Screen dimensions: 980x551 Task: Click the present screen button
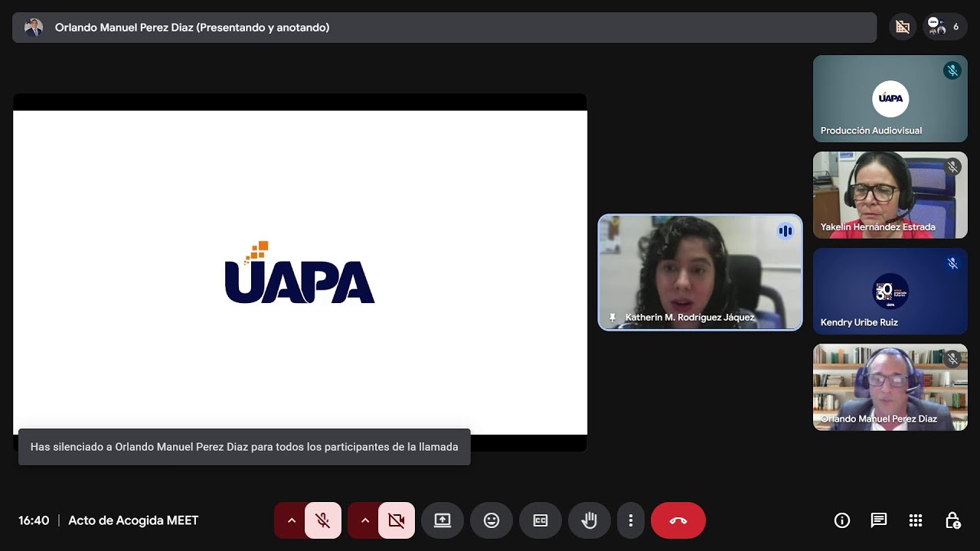(x=443, y=520)
